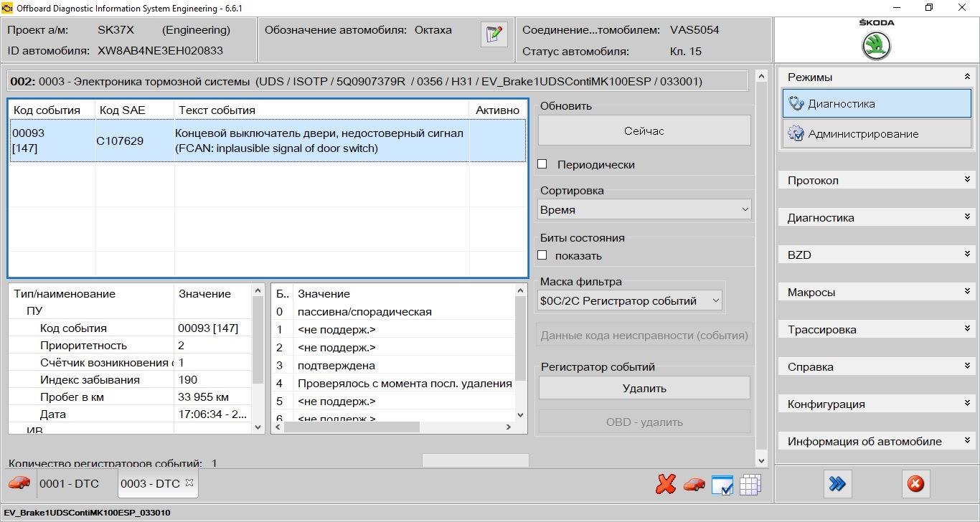Click the Удалить event memory button
980x522 pixels.
point(644,388)
